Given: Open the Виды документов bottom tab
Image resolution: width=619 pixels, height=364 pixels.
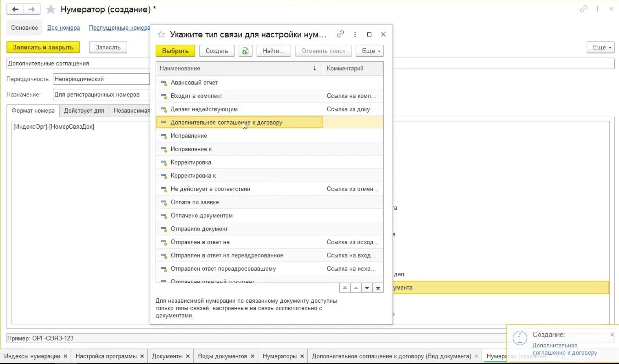Looking at the screenshot, I should click(222, 356).
